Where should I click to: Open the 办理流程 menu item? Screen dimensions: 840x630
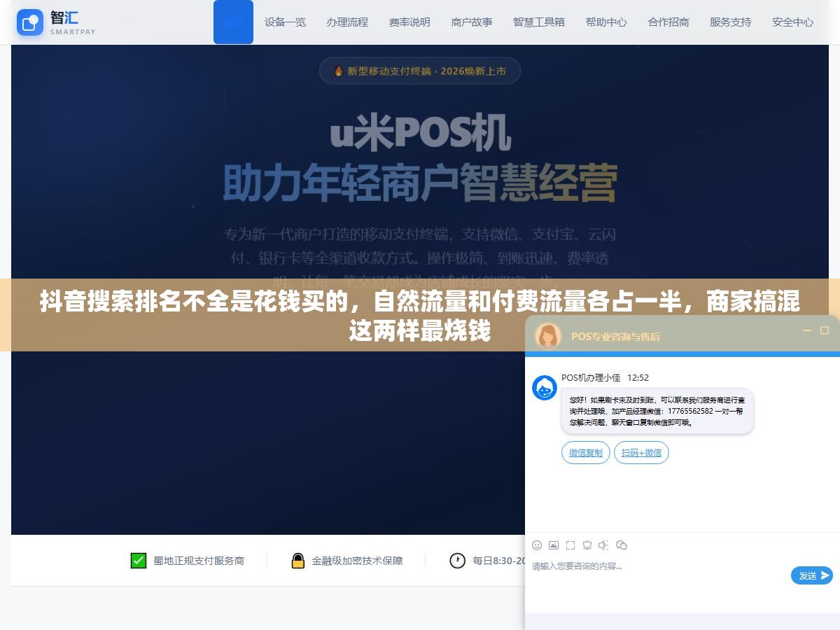pos(347,22)
